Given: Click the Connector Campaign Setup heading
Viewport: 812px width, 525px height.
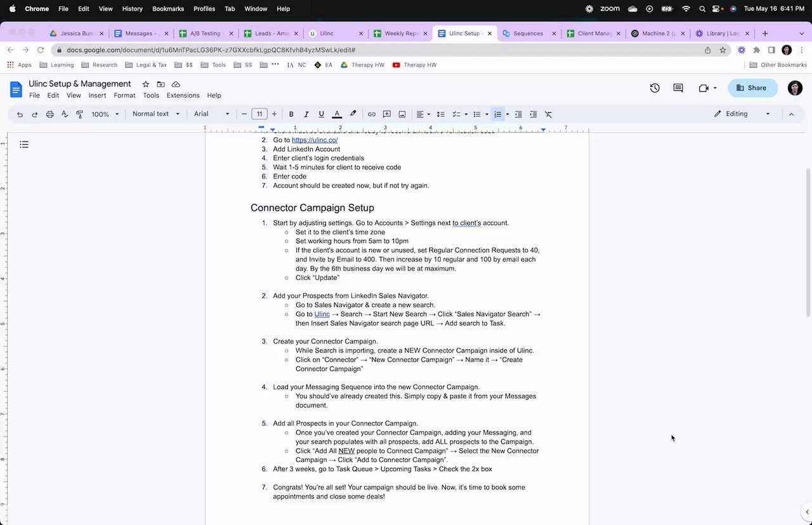Looking at the screenshot, I should [x=312, y=208].
